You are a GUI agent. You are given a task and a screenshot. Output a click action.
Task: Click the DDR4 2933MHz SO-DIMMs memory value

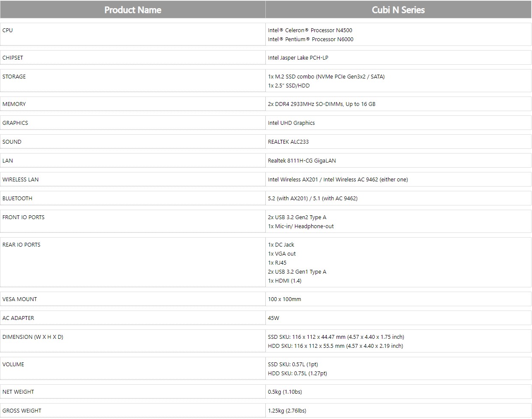pyautogui.click(x=322, y=104)
